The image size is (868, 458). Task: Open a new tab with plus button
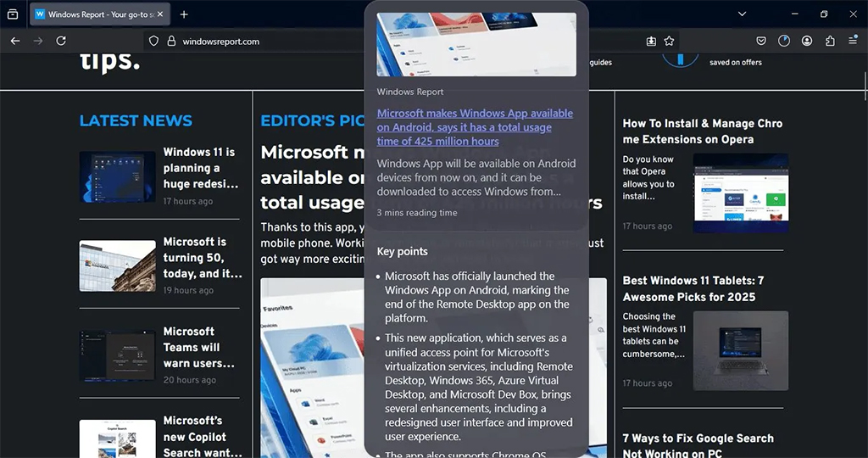[184, 14]
